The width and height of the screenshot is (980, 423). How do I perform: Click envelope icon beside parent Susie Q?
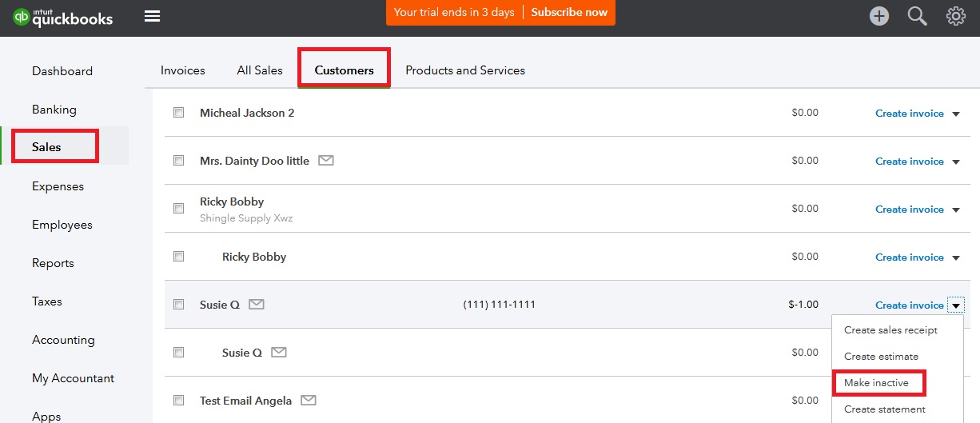256,305
